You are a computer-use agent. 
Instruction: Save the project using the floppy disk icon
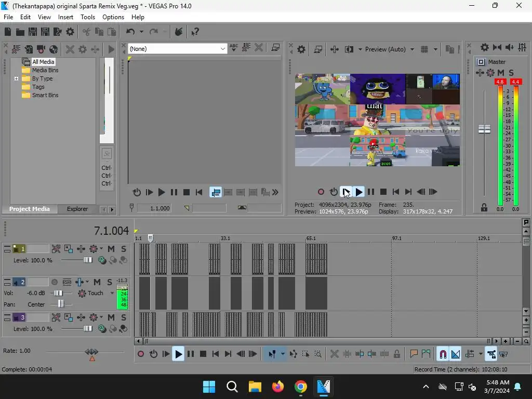point(33,32)
